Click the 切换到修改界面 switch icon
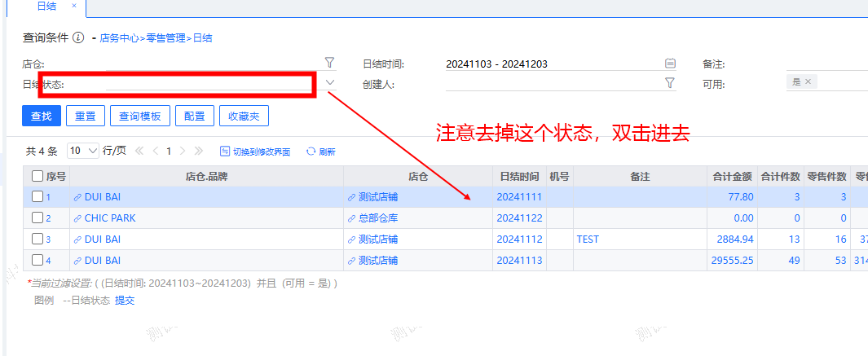This screenshot has width=868, height=356. [226, 152]
